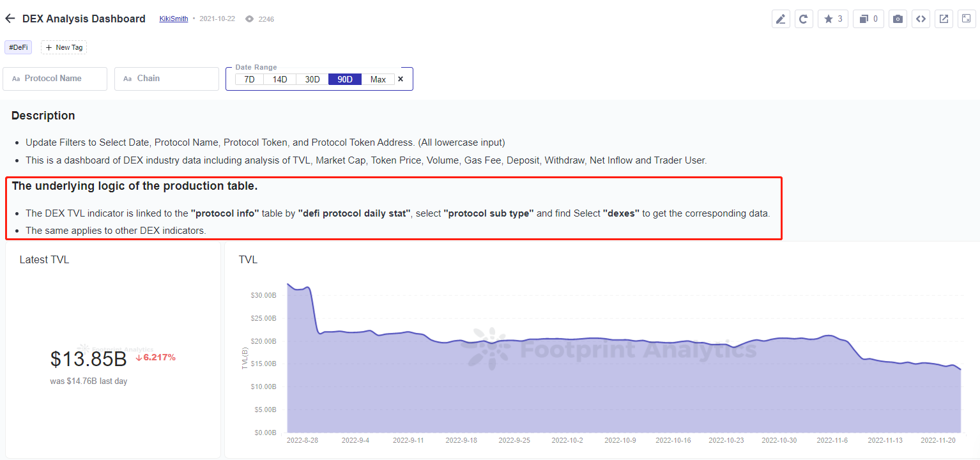Click the back arrow beside dashboard title
The height and width of the screenshot is (460, 980).
tap(10, 19)
